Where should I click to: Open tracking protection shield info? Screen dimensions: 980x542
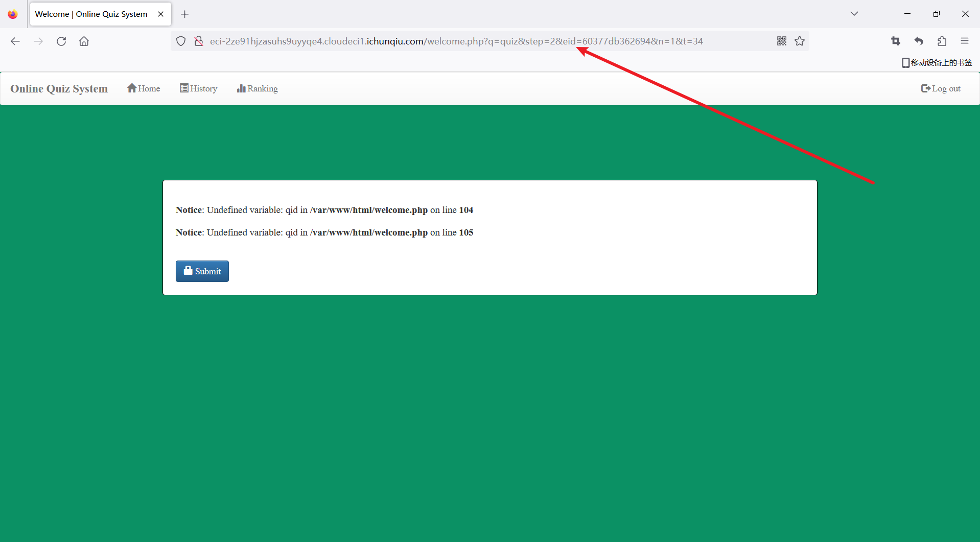(181, 41)
